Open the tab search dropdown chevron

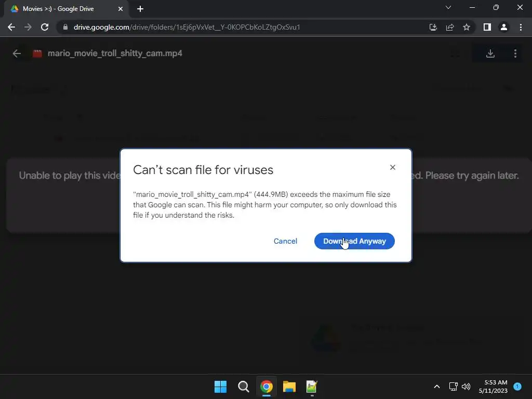448,7
